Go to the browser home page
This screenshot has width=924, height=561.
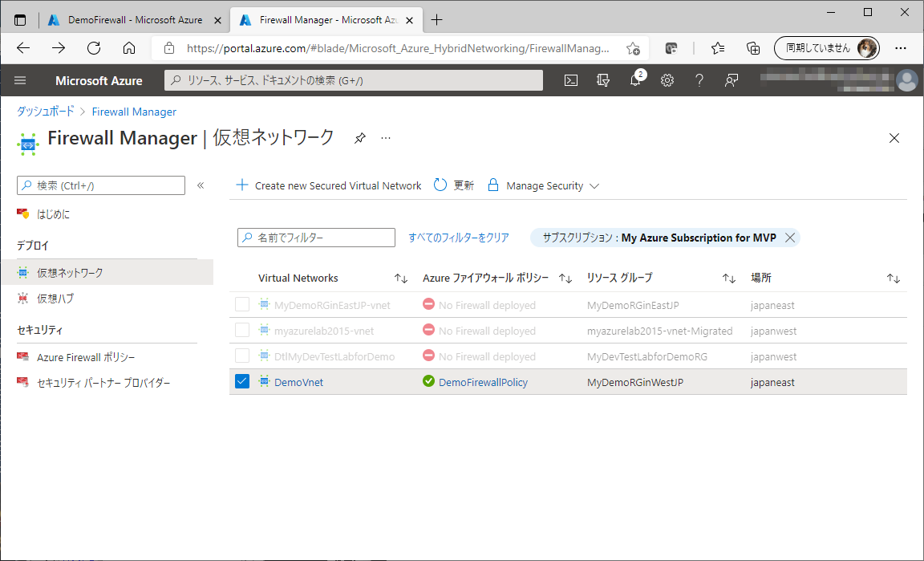[x=129, y=48]
